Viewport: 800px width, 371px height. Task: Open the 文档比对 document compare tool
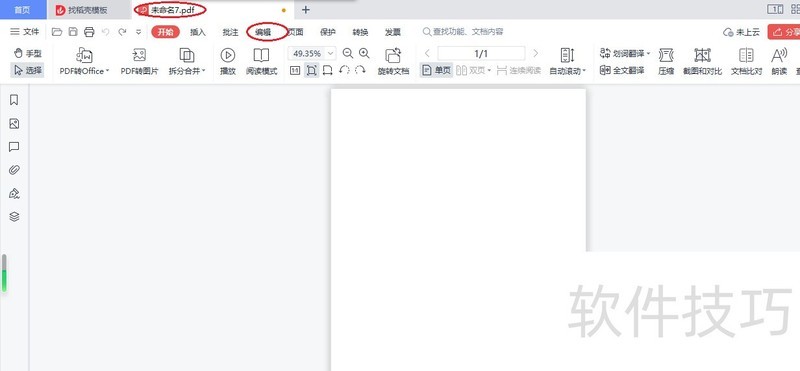746,61
